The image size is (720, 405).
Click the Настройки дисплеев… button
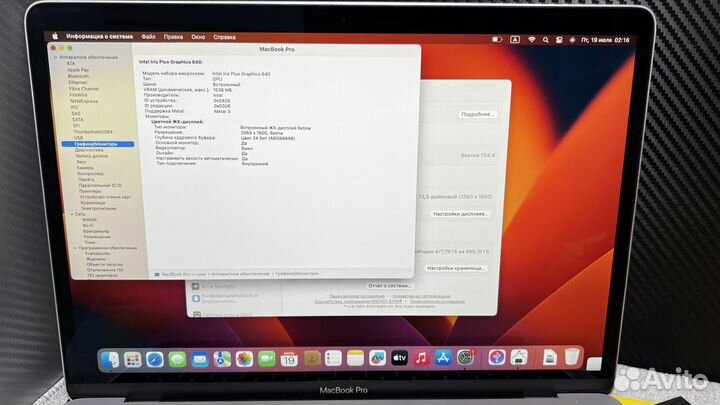tap(460, 214)
